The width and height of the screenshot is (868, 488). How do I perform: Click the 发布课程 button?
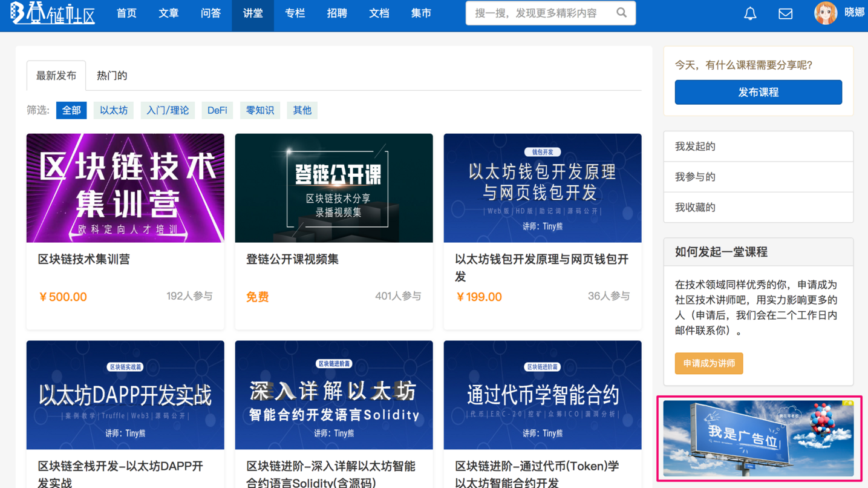[x=759, y=92]
